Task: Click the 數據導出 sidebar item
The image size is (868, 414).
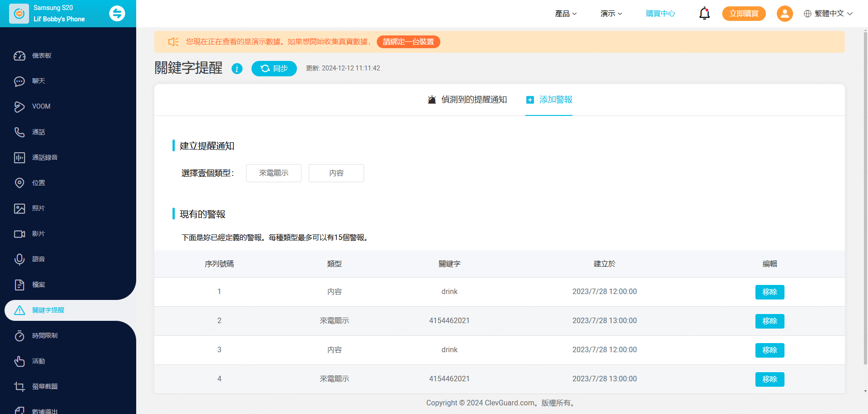Action: 44,411
